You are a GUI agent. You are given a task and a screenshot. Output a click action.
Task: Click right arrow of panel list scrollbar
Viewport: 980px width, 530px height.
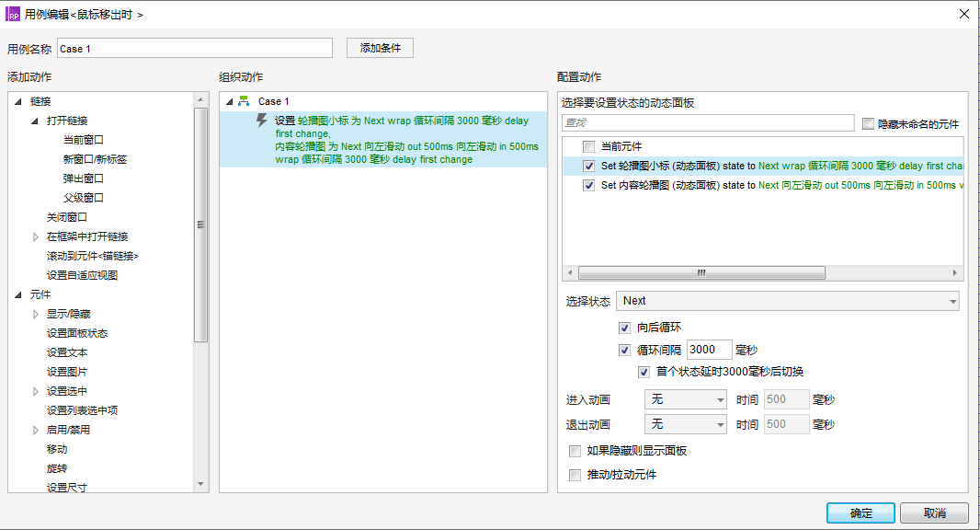coord(954,273)
